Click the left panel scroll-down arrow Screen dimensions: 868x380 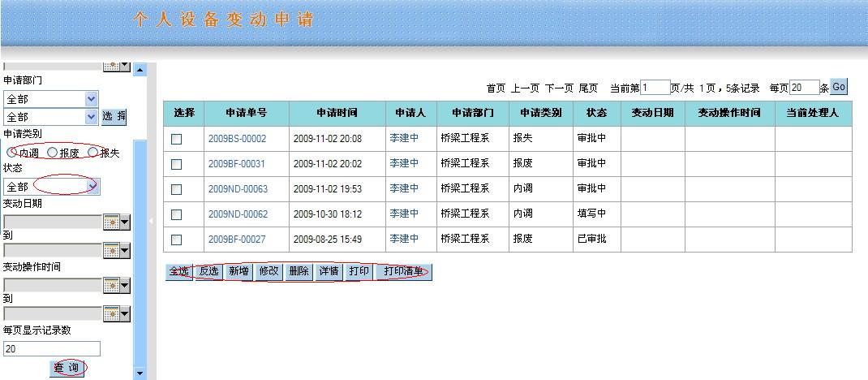click(x=140, y=373)
